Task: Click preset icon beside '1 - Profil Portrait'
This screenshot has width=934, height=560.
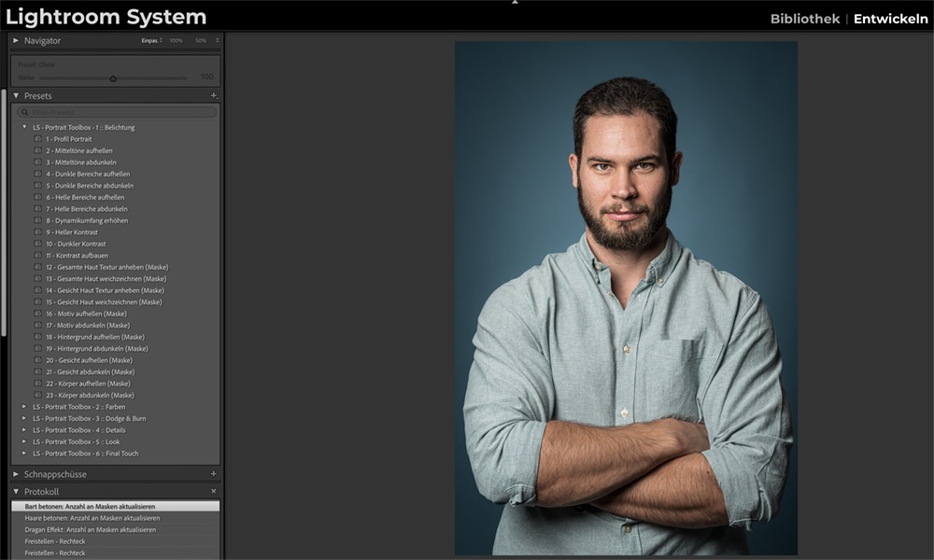Action: [38, 139]
